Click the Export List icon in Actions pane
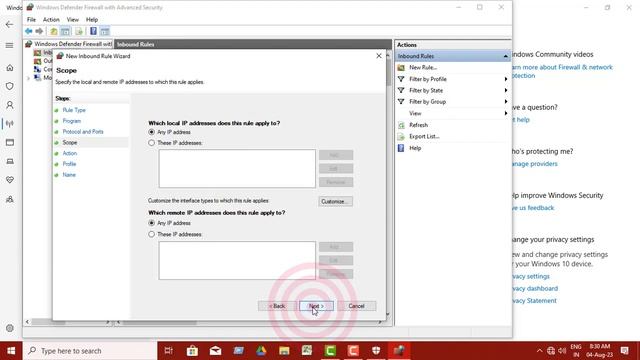640x360 pixels. tap(401, 136)
